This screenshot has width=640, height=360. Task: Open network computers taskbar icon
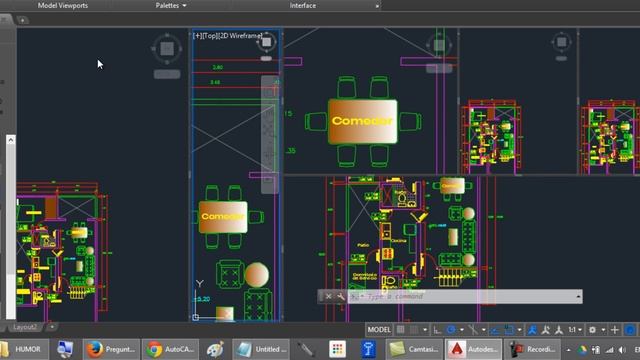pyautogui.click(x=65, y=349)
